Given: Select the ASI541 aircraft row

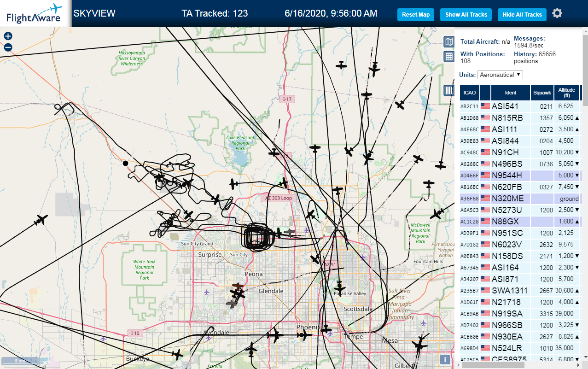Looking at the screenshot, I should 520,106.
